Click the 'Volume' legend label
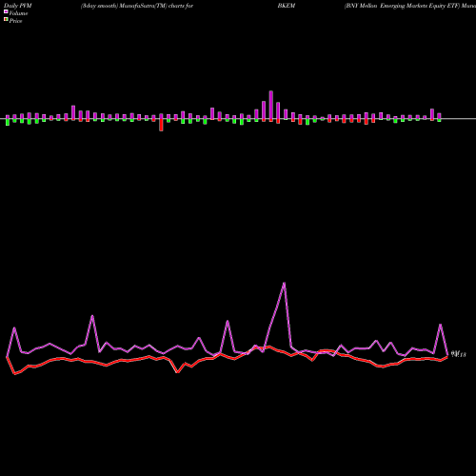Screen dimensions: 476x476 click(x=18, y=13)
